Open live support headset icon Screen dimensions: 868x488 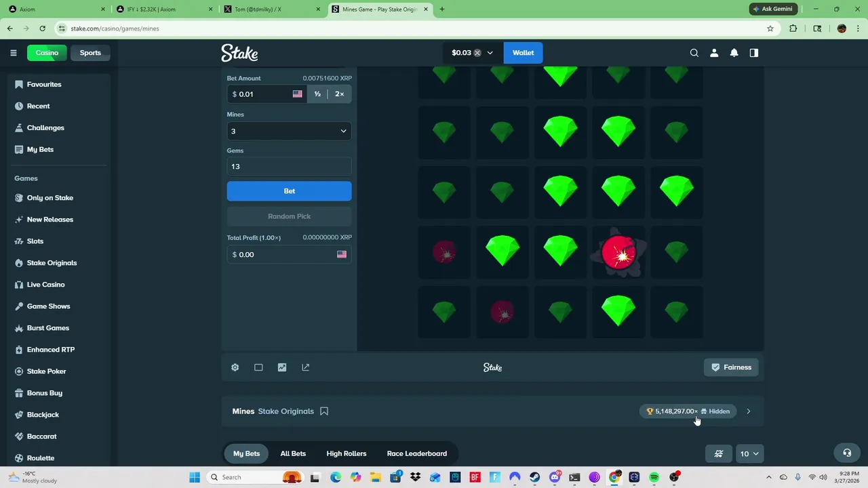[x=847, y=453]
